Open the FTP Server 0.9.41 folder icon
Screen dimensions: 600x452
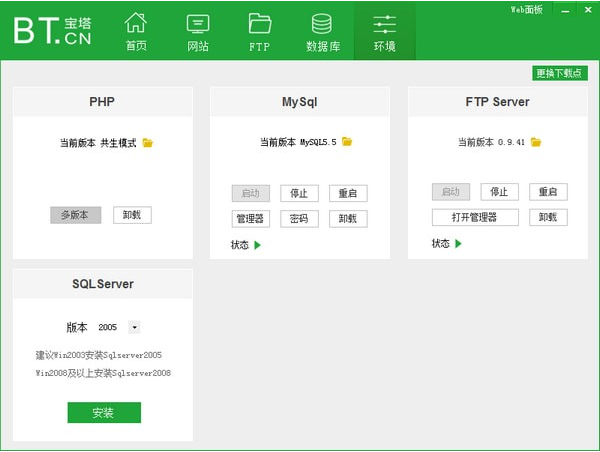coord(537,142)
